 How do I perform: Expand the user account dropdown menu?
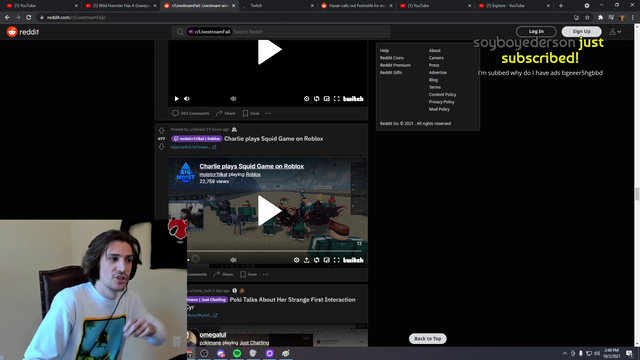tap(615, 31)
